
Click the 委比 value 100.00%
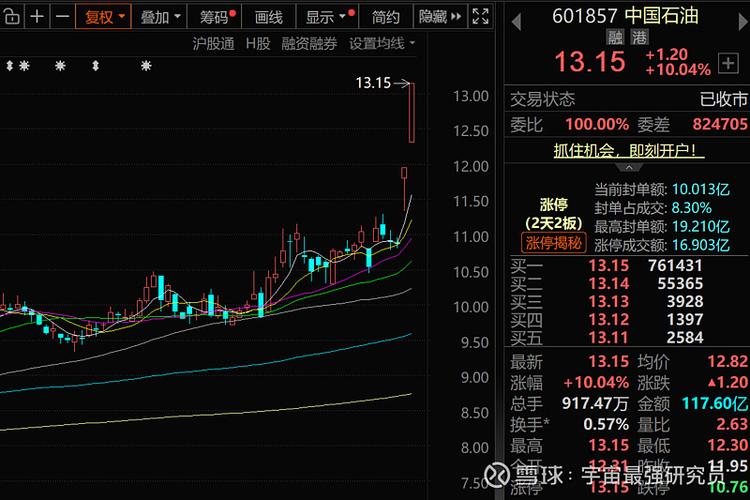[x=596, y=124]
